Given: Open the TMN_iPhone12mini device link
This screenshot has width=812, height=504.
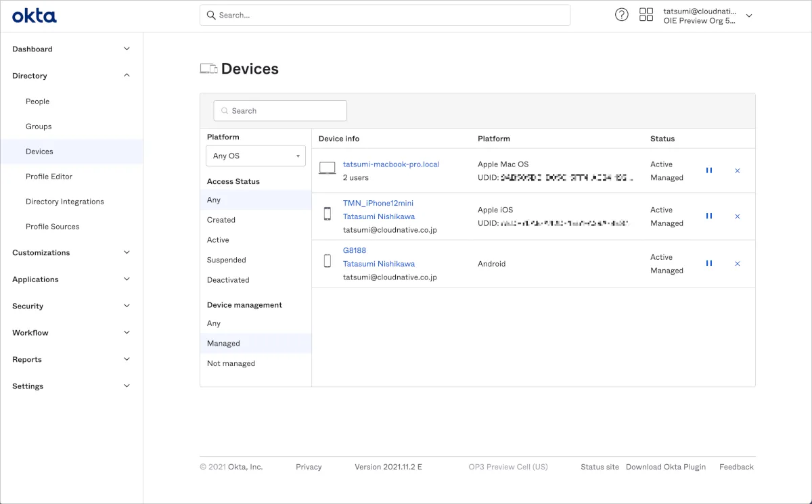Looking at the screenshot, I should [x=378, y=203].
